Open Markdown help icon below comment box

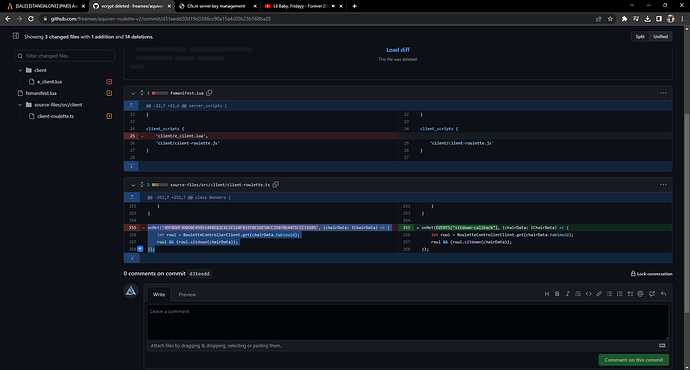[662, 345]
